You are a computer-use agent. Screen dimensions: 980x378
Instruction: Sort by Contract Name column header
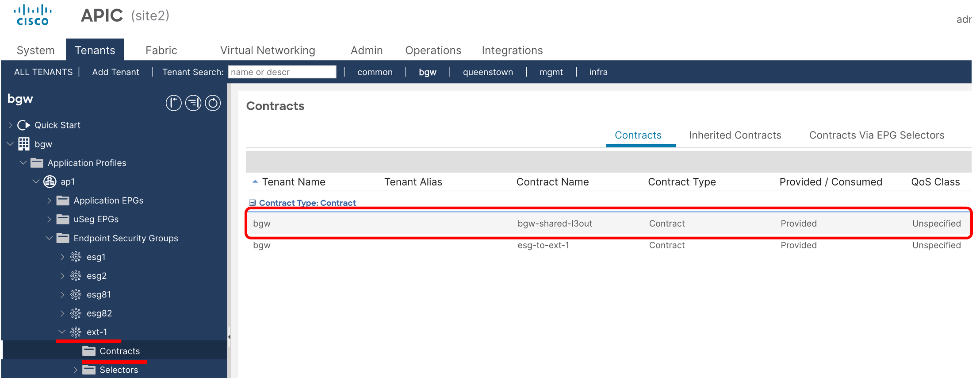click(552, 182)
